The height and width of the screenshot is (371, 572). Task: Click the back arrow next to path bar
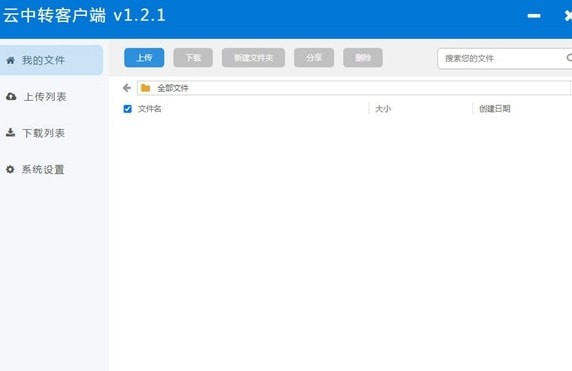(x=127, y=88)
